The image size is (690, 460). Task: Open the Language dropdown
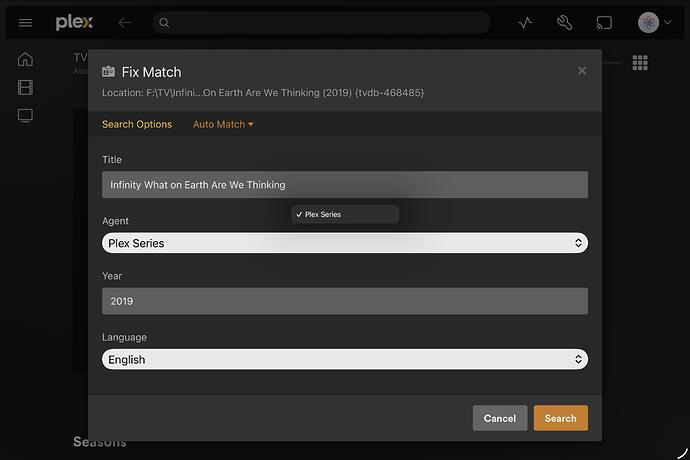pyautogui.click(x=345, y=359)
